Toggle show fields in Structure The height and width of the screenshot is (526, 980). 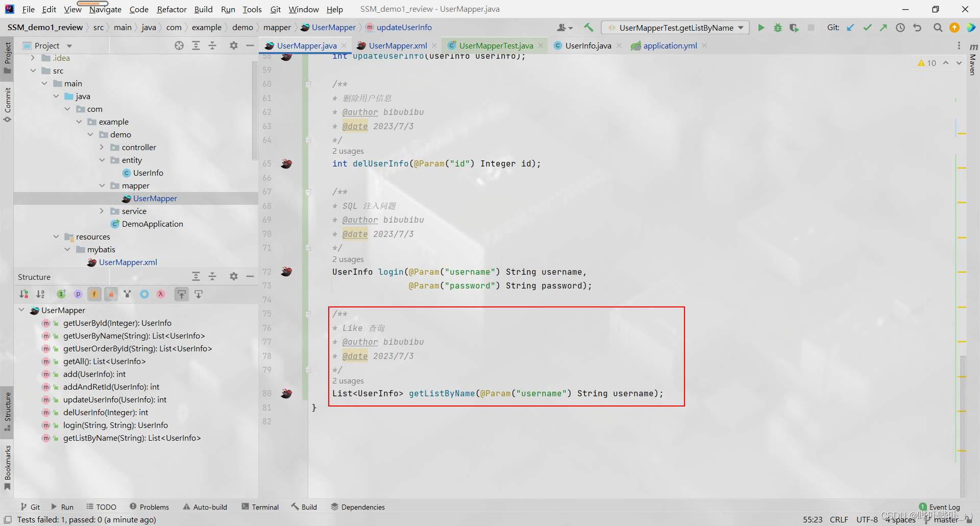pyautogui.click(x=94, y=294)
